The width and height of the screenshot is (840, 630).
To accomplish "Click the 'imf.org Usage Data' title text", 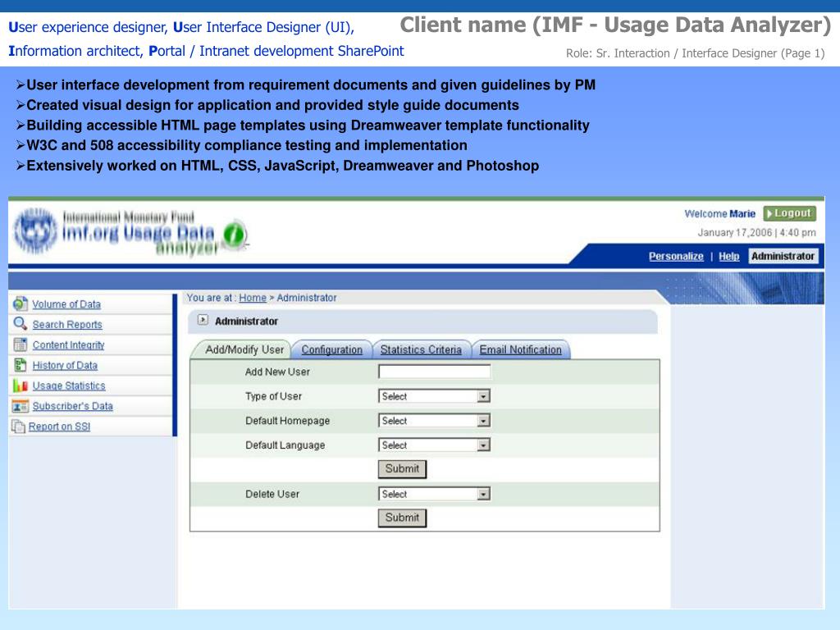I will pos(138,233).
